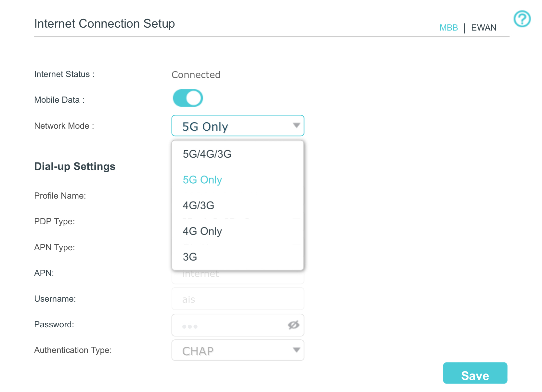Open the help question mark icon
The image size is (542, 392).
click(x=522, y=19)
